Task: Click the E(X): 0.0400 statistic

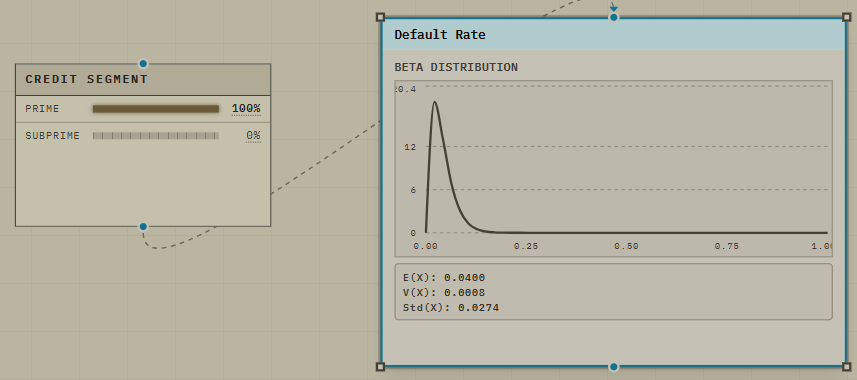Action: click(444, 278)
